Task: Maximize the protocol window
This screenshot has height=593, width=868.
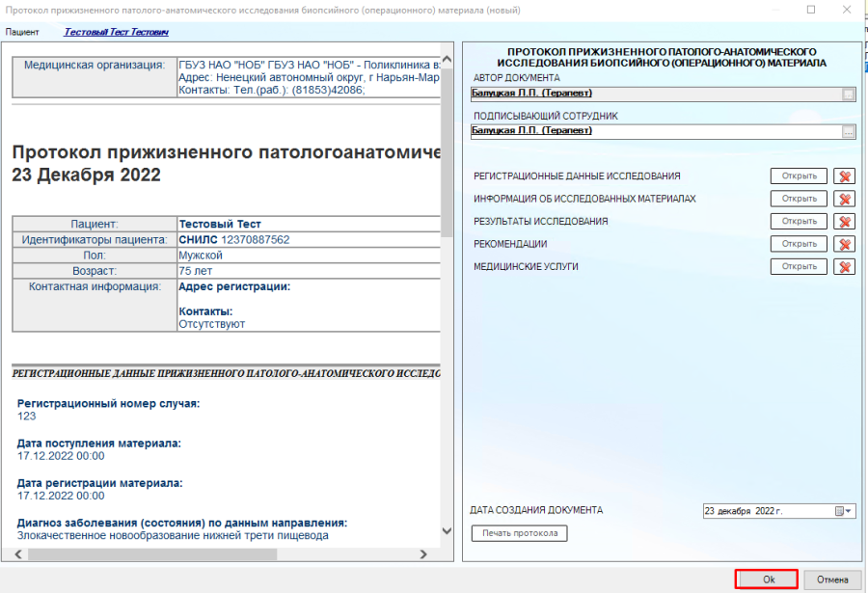Action: pos(811,10)
